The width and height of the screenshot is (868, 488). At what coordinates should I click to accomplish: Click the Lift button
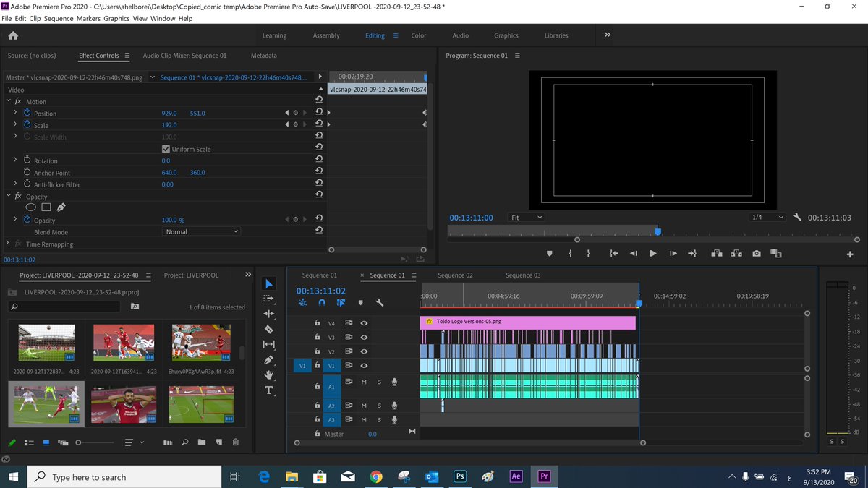716,253
